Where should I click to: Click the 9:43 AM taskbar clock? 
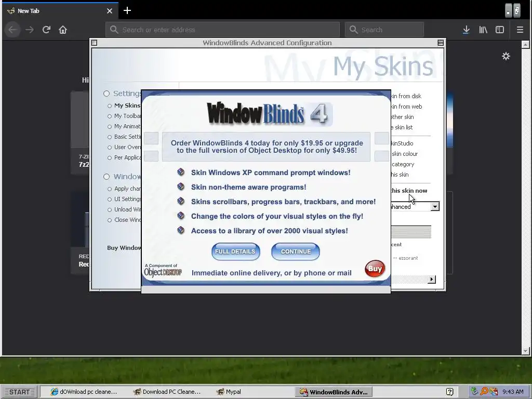click(513, 392)
